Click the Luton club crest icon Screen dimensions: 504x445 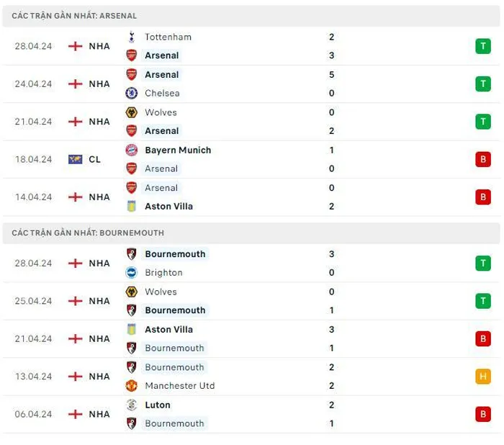[132, 405]
